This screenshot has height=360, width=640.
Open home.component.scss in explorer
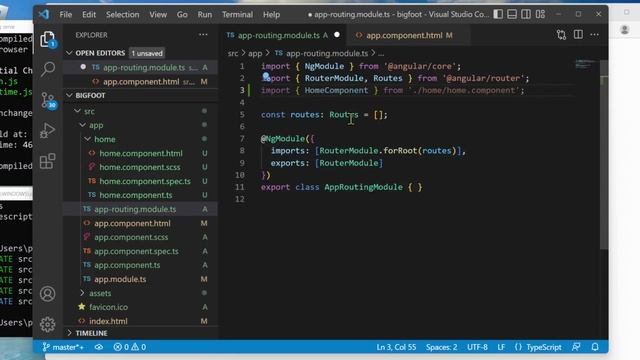point(140,167)
